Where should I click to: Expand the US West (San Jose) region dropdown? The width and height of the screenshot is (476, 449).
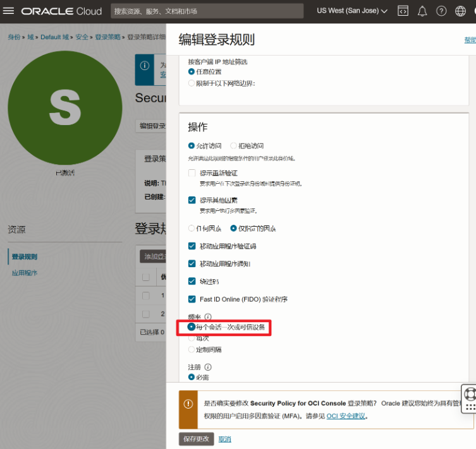coord(351,11)
